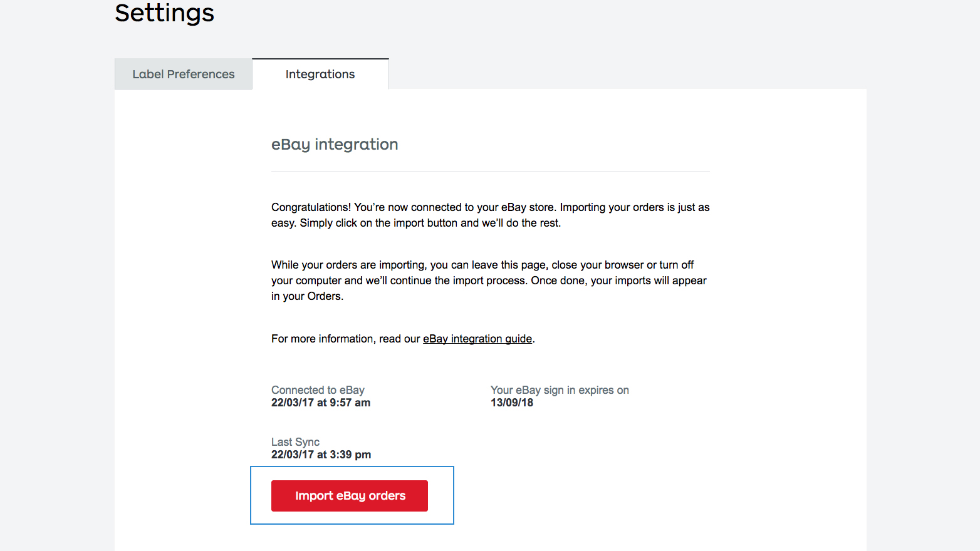Click the Import eBay orders button
The height and width of the screenshot is (551, 980).
(x=349, y=495)
